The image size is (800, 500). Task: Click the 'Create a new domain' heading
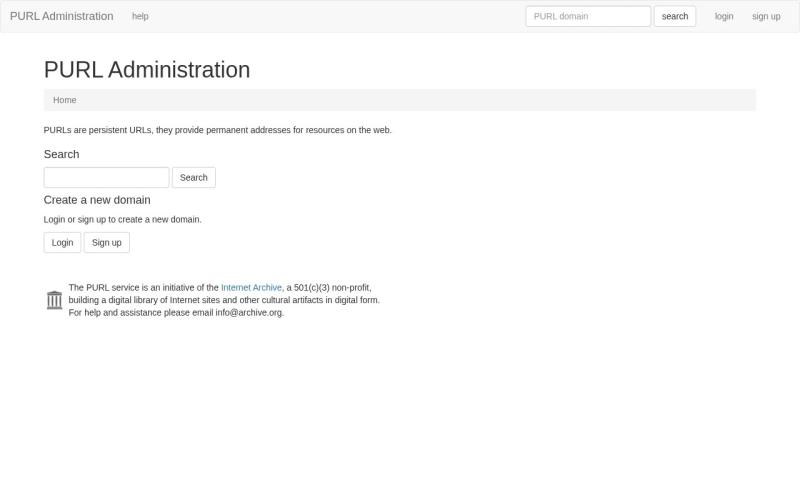(x=97, y=200)
